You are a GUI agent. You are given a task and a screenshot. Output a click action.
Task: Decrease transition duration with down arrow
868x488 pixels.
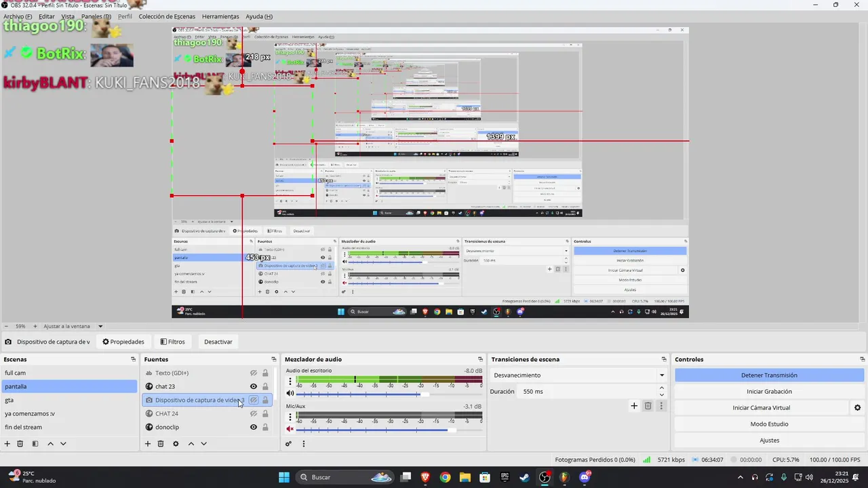point(662,394)
